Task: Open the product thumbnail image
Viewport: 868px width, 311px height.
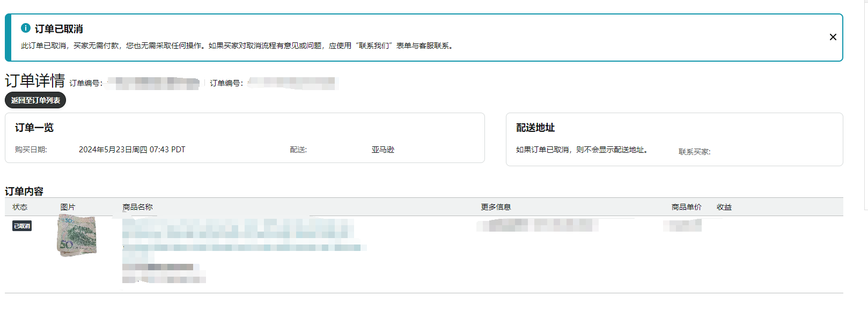Action: coord(77,235)
